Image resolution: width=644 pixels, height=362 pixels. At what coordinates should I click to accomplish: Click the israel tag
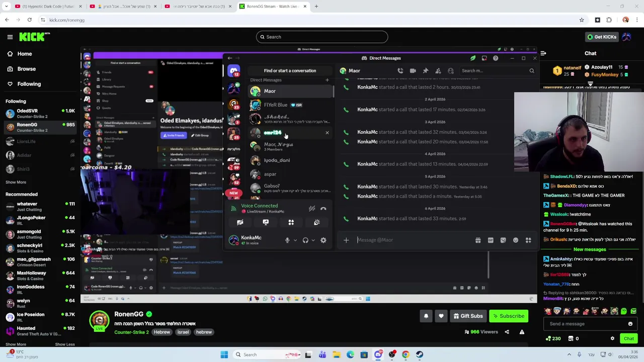[183, 332]
